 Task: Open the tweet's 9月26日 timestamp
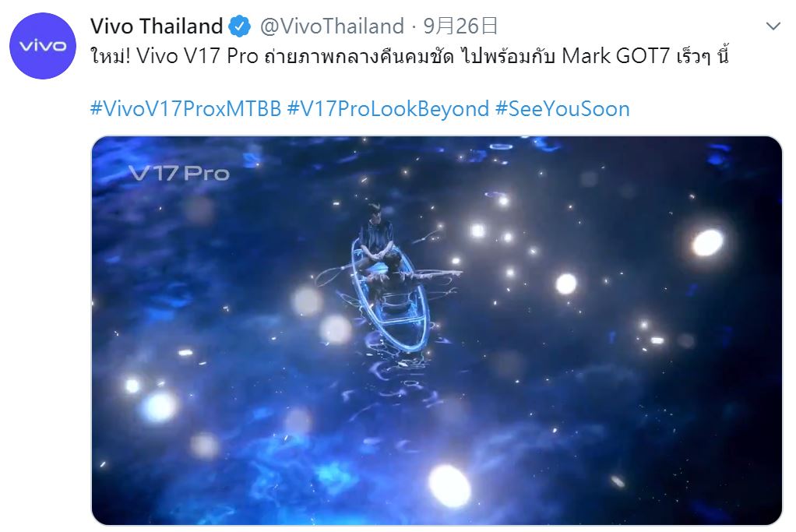coord(460,26)
